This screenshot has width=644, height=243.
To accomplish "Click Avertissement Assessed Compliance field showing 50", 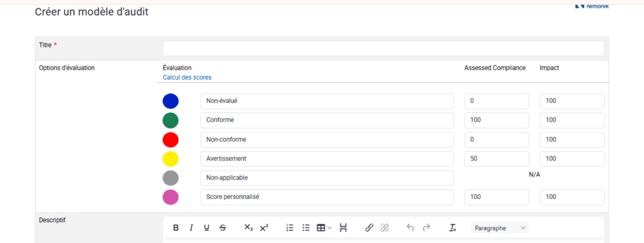I will coord(497,159).
